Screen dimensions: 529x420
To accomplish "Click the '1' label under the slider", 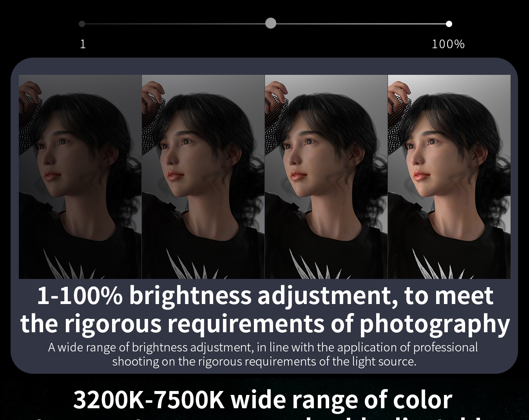I will pyautogui.click(x=83, y=44).
